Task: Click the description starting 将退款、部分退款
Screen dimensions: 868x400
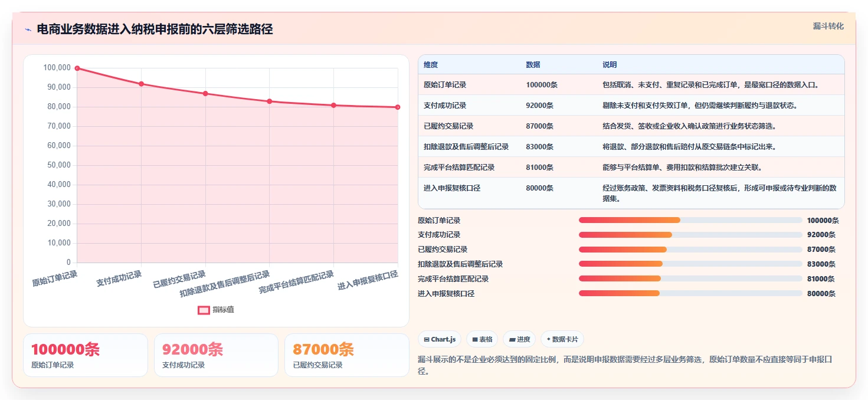Action: point(689,147)
